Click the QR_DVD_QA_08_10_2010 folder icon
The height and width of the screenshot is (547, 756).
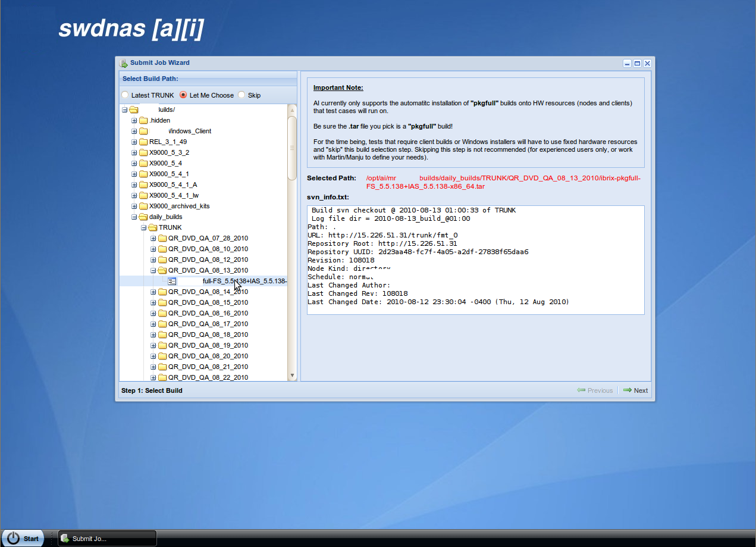(x=162, y=249)
